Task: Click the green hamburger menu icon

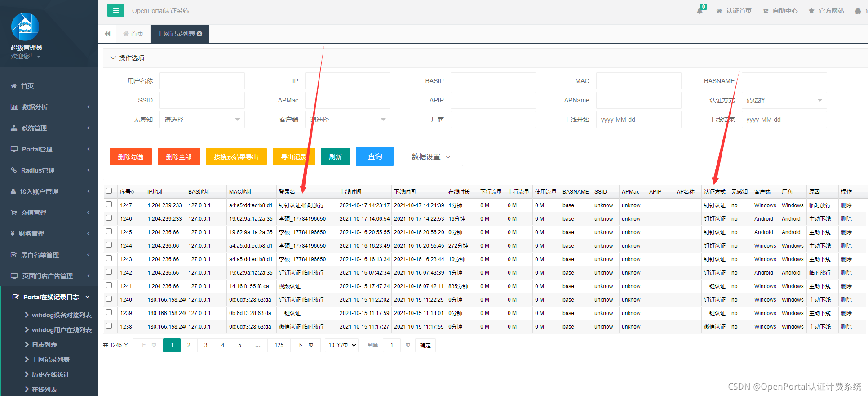Action: coord(116,10)
